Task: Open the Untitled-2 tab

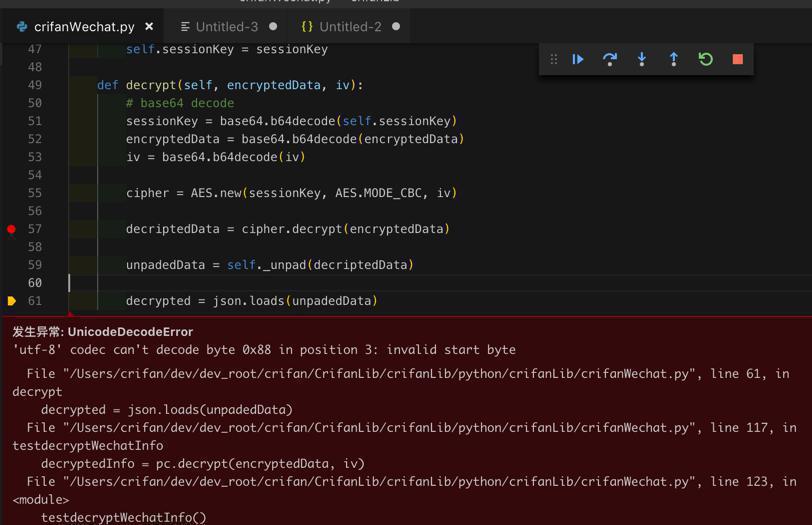Action: 350,27
